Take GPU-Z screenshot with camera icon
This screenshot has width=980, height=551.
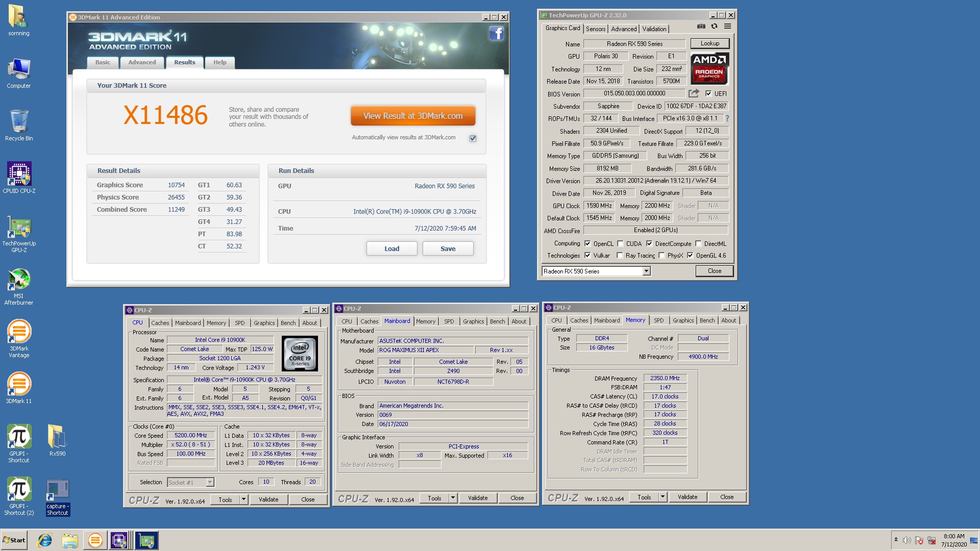pyautogui.click(x=701, y=27)
